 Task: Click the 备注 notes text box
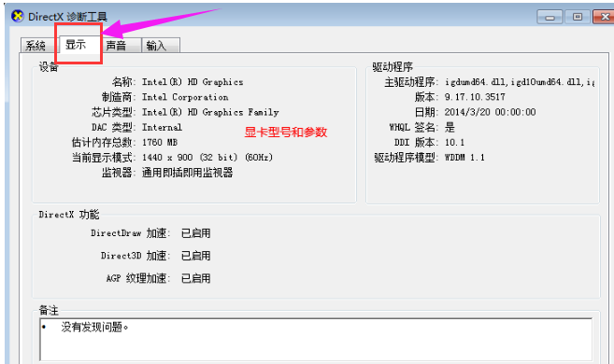[x=316, y=340]
